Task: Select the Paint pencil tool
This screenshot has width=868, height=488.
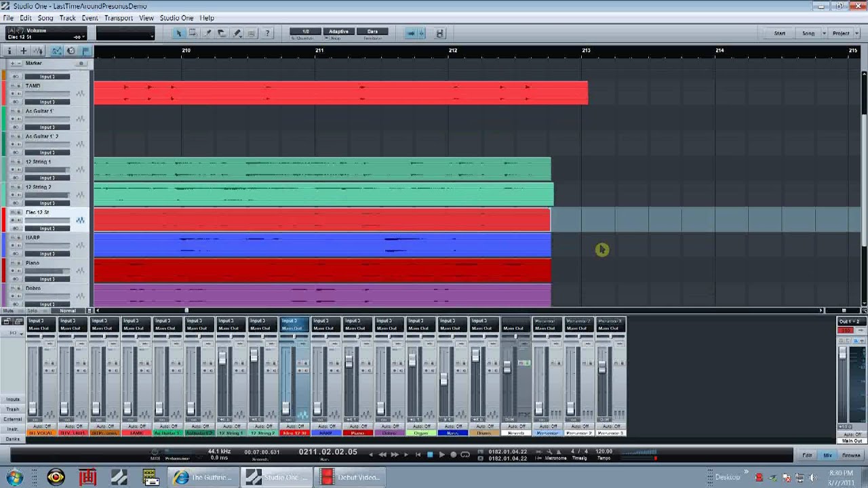Action: point(237,33)
